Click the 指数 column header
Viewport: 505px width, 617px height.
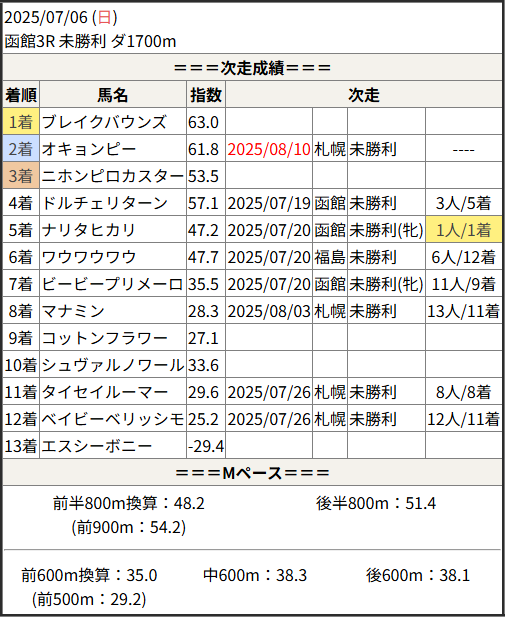pyautogui.click(x=206, y=95)
